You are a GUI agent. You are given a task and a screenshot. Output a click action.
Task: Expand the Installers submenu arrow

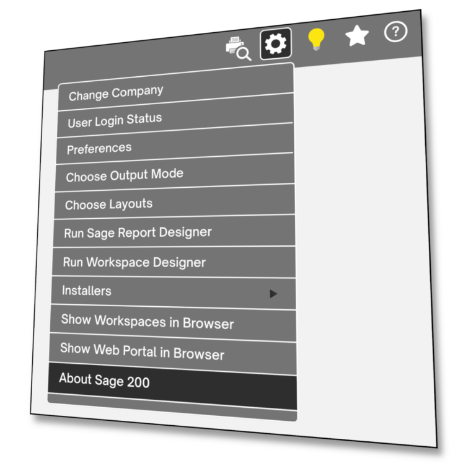tap(273, 294)
